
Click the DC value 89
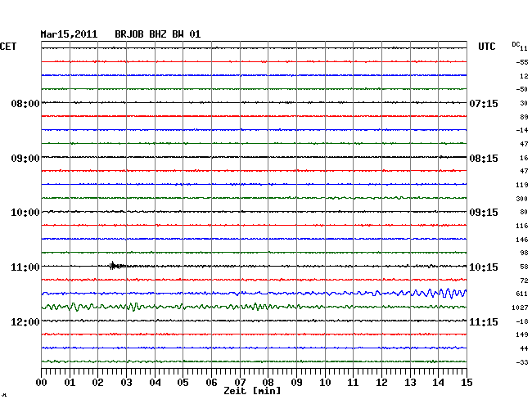[x=524, y=117]
